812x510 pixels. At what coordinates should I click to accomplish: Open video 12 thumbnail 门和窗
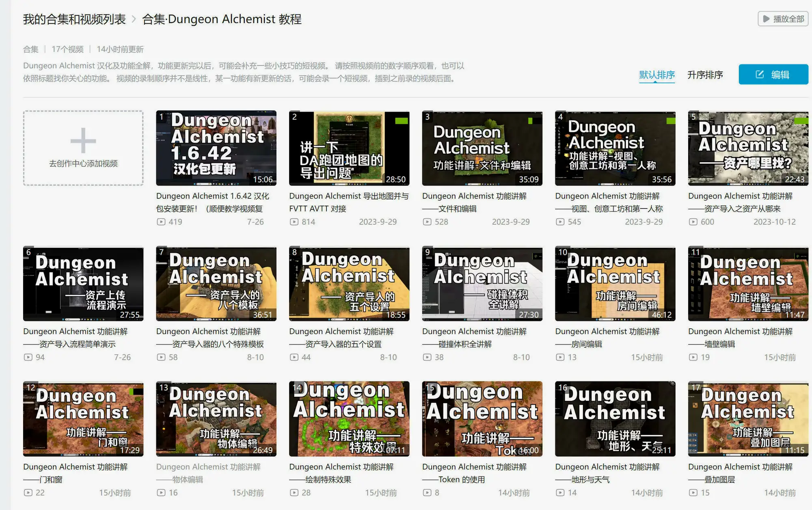coord(83,419)
